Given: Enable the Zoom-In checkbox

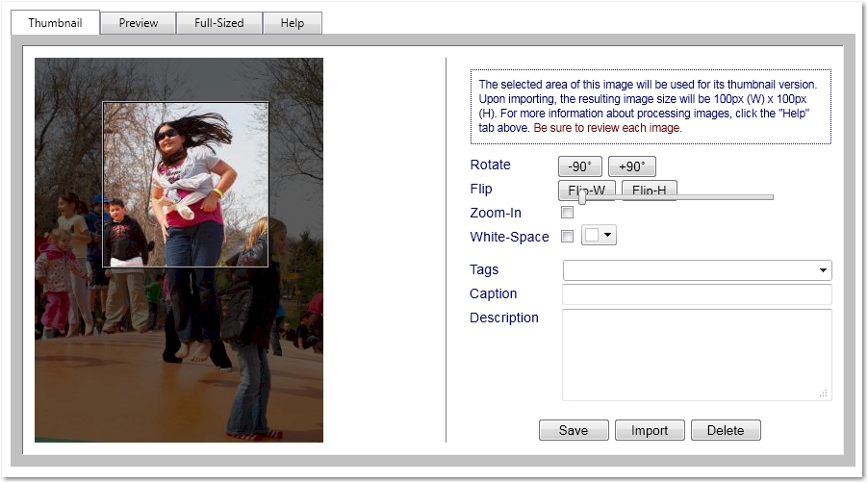Looking at the screenshot, I should click(567, 212).
